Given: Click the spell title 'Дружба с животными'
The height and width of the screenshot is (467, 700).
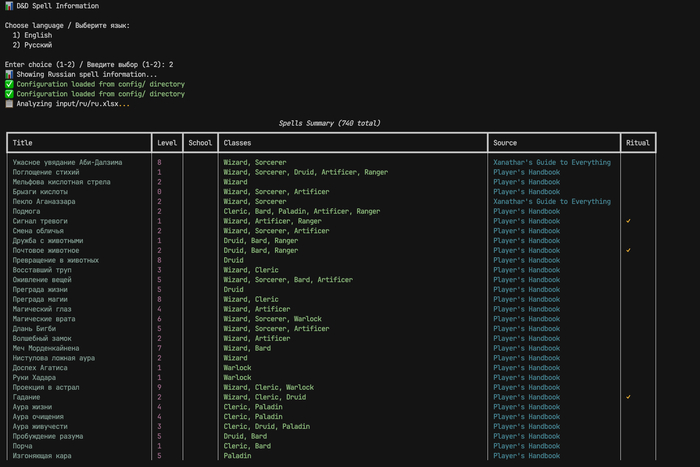Looking at the screenshot, I should click(48, 241).
